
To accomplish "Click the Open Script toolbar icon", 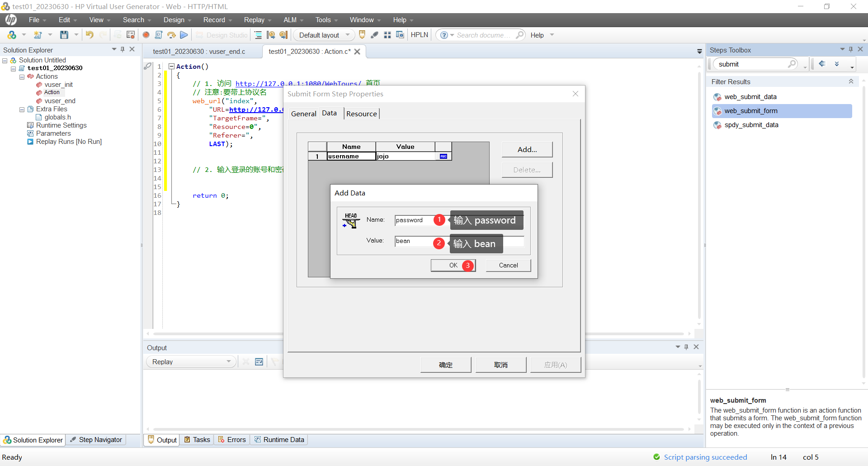I will (38, 35).
